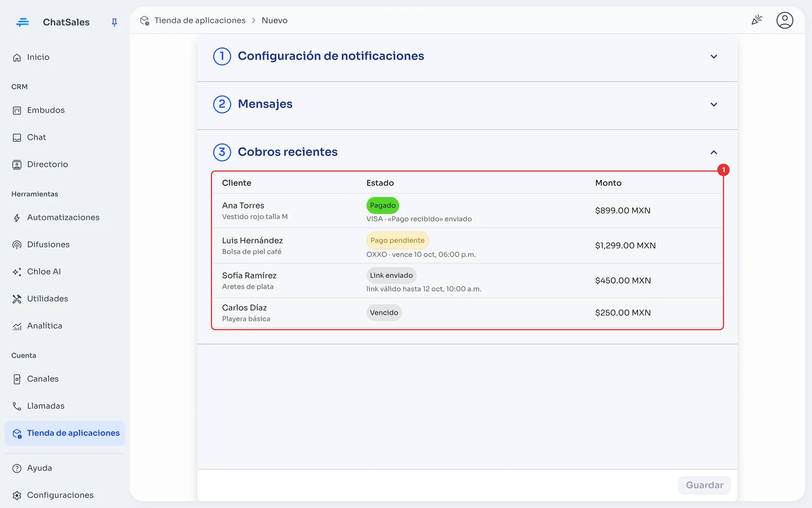Open Analítica from the sidebar
812x508 pixels.
click(x=65, y=326)
